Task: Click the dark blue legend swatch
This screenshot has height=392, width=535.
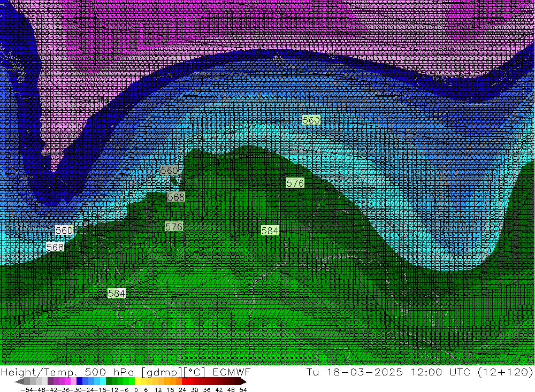Action: pos(80,381)
